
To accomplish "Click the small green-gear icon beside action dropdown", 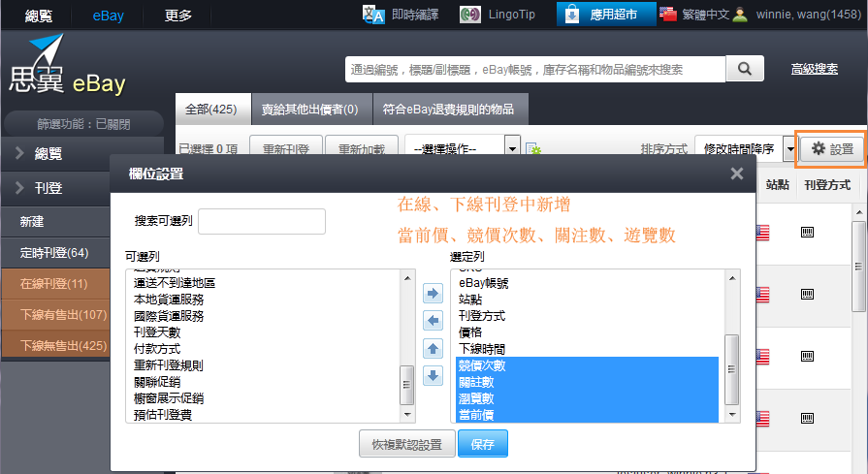I will (x=533, y=149).
